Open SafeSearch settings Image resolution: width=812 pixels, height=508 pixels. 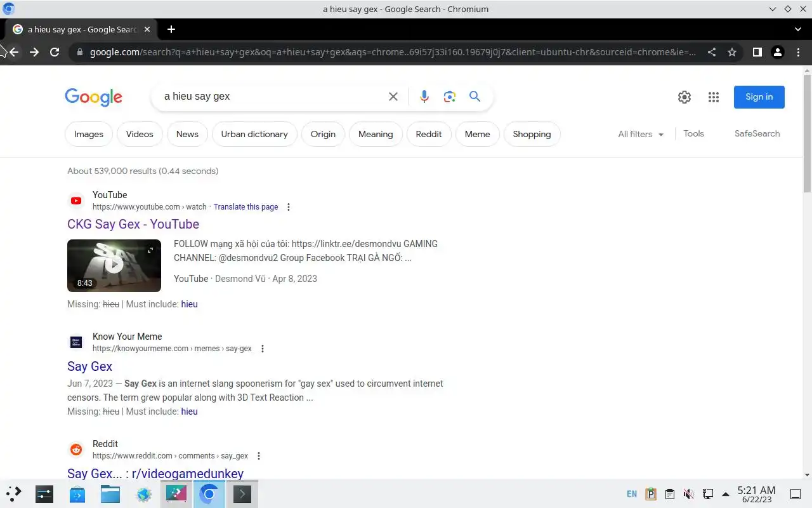tap(757, 133)
